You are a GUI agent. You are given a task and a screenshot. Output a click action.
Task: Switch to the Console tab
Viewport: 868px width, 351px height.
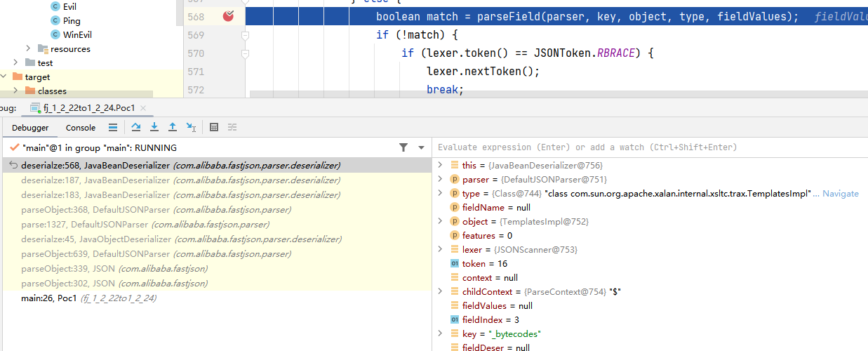coord(81,128)
